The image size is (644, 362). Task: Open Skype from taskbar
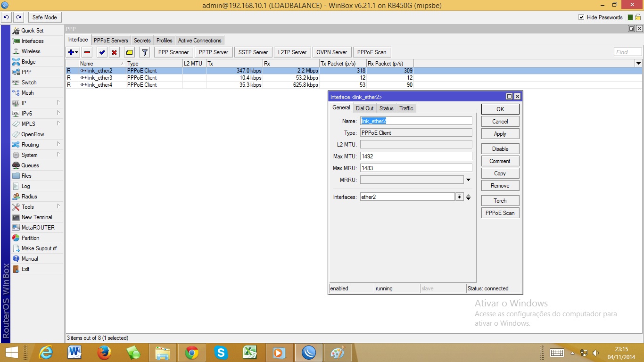click(x=221, y=352)
